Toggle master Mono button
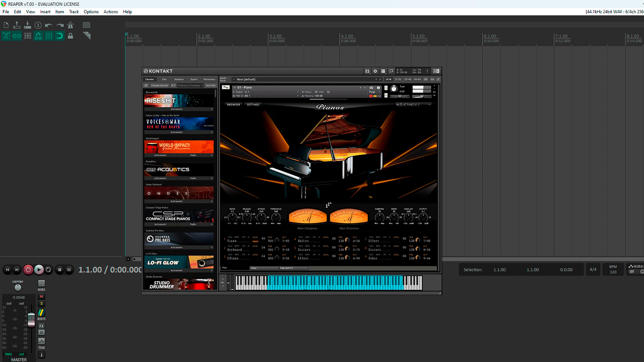This screenshot has width=644, height=362. 41,283
